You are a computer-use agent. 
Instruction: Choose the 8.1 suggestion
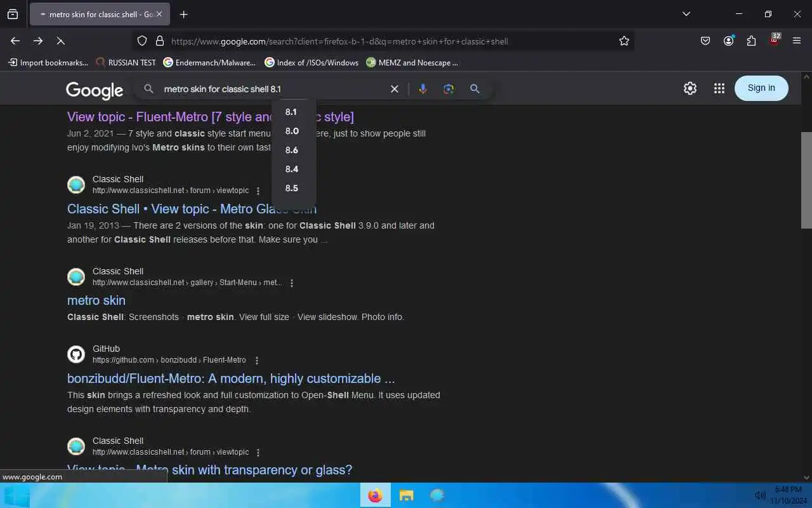294,112
